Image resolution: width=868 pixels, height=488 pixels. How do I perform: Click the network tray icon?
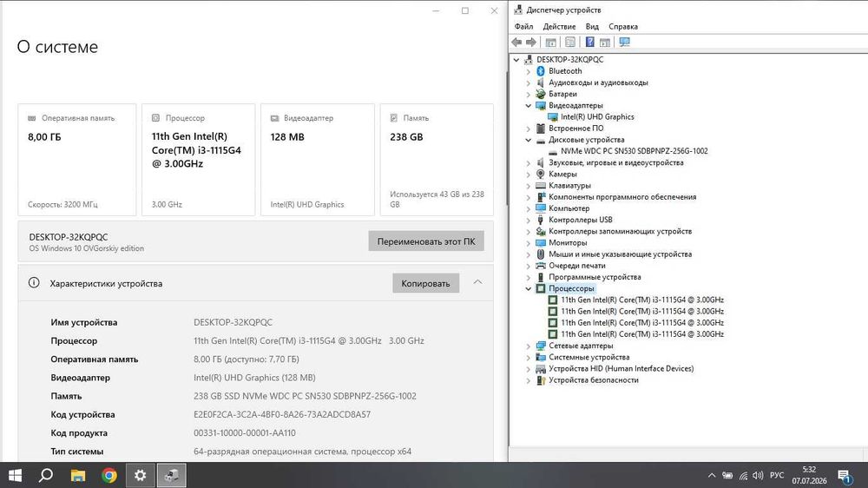point(743,476)
